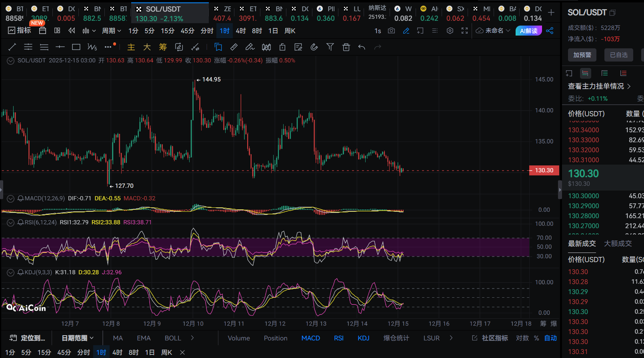Image resolution: width=644 pixels, height=358 pixels.
Task: Open the 未命名 layout dropdown
Action: pyautogui.click(x=493, y=31)
